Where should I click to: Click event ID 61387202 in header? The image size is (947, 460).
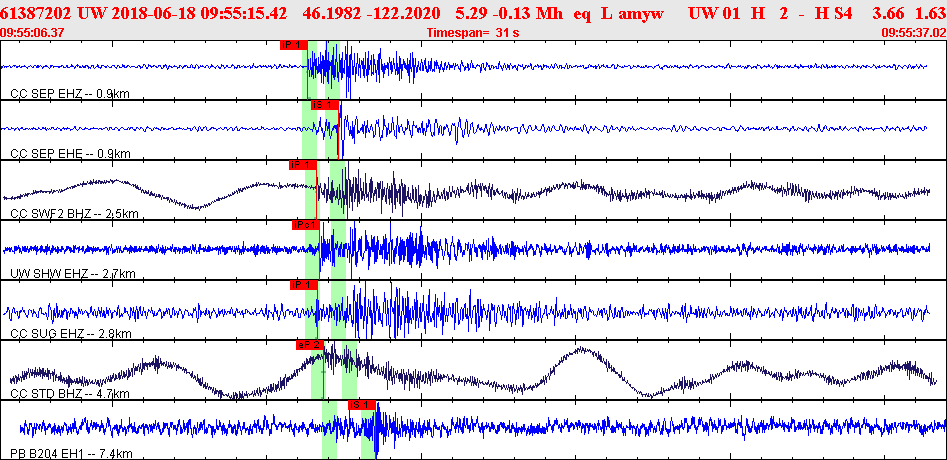37,14
